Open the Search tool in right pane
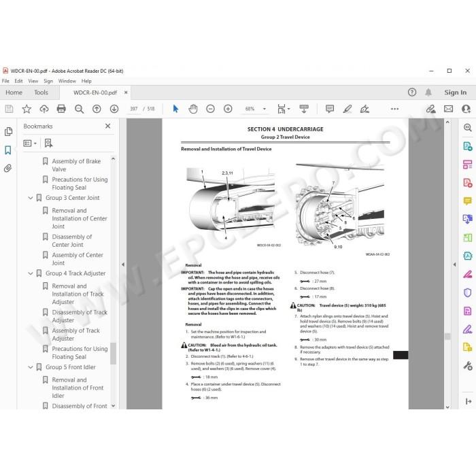The image size is (476, 476). pos(468,128)
